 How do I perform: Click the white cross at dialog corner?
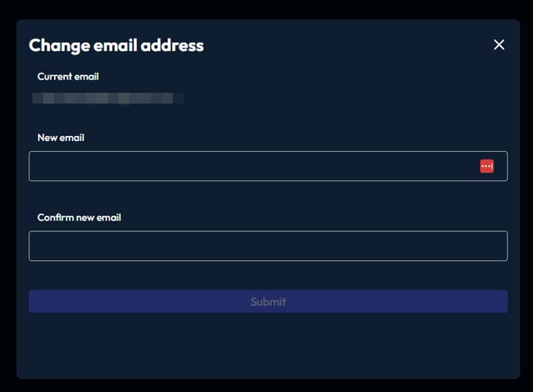point(499,44)
